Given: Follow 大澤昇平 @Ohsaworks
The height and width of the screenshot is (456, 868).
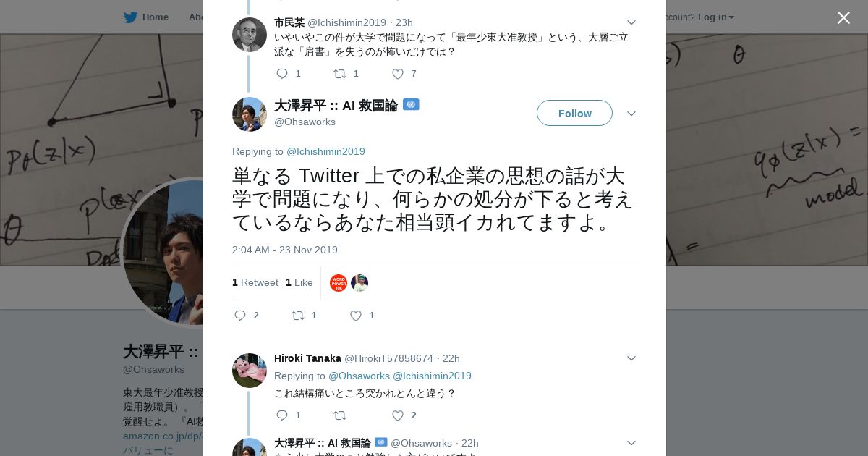Looking at the screenshot, I should pos(574,113).
